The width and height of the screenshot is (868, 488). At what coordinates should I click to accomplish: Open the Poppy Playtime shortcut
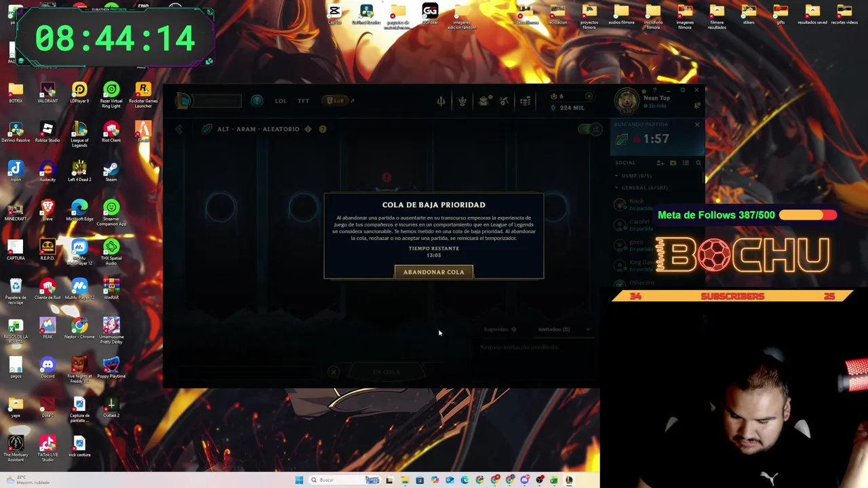[111, 369]
